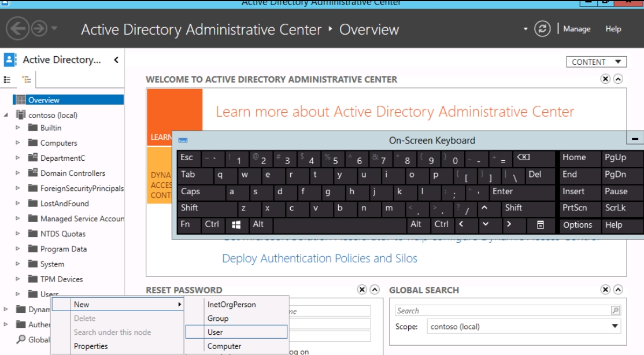644x355 pixels.
Task: Refresh the Administrative Center view
Action: 542,29
